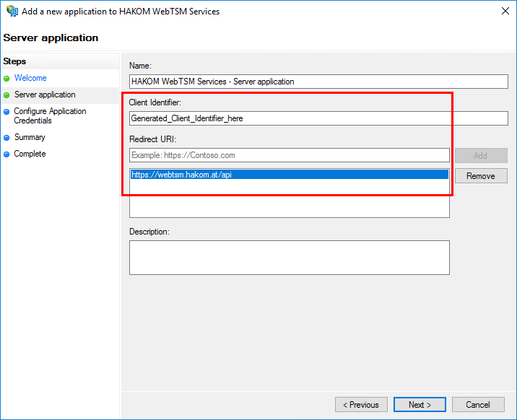
Task: Cancel the add application wizard
Action: pos(478,405)
